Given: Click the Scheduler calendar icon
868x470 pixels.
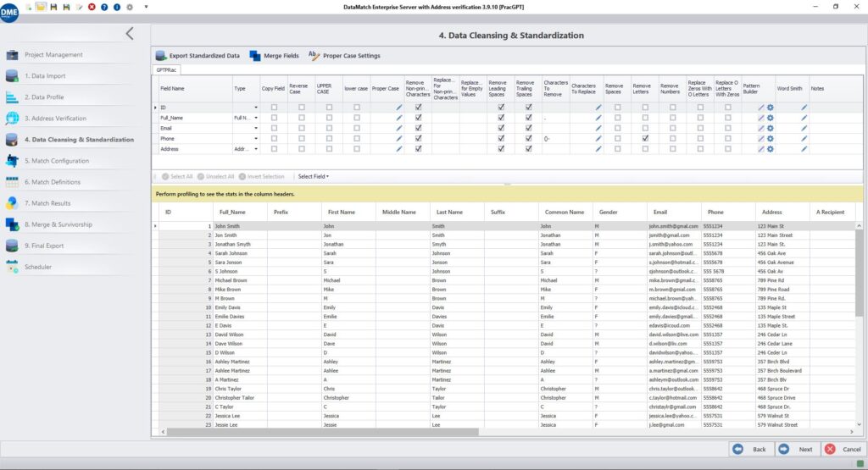Looking at the screenshot, I should click(12, 267).
